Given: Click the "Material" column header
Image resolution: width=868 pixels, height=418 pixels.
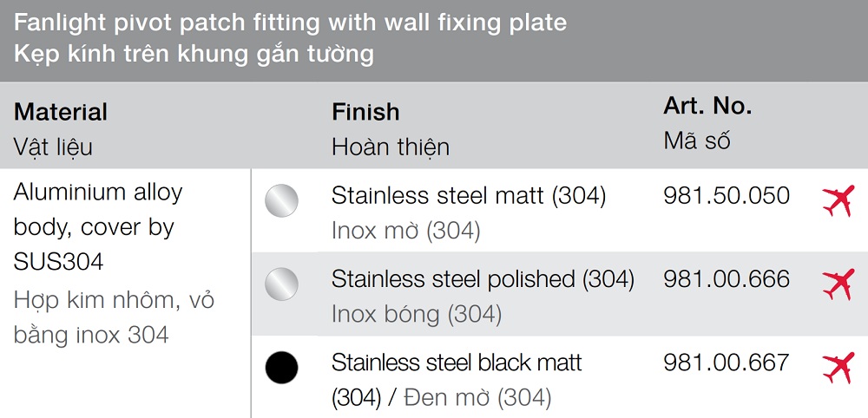Looking at the screenshot, I should coord(61,112).
